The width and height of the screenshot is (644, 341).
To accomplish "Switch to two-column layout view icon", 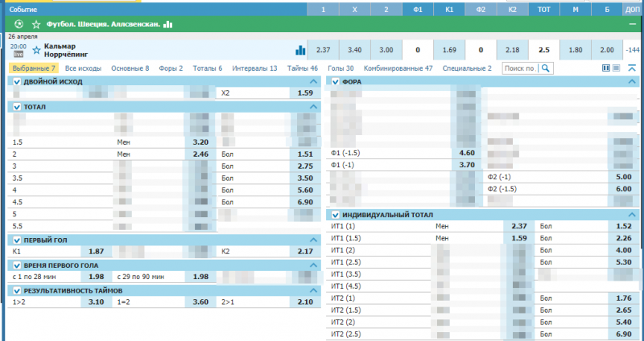I will click(606, 69).
